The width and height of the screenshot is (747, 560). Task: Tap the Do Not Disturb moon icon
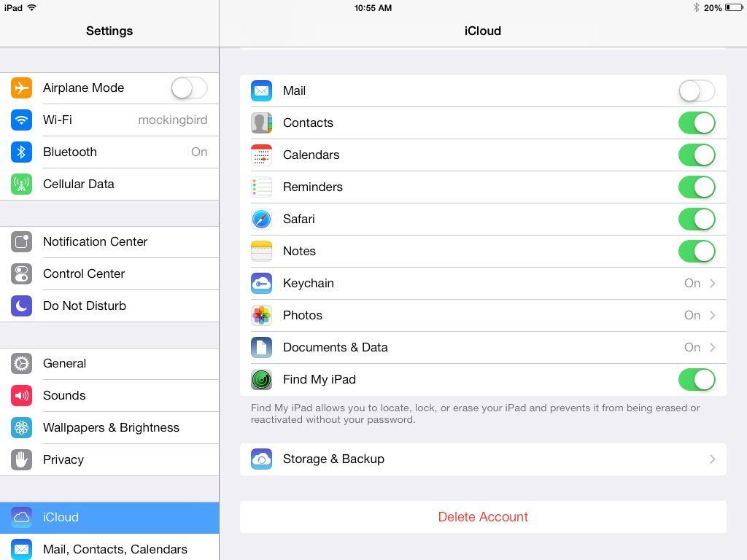[x=21, y=306]
